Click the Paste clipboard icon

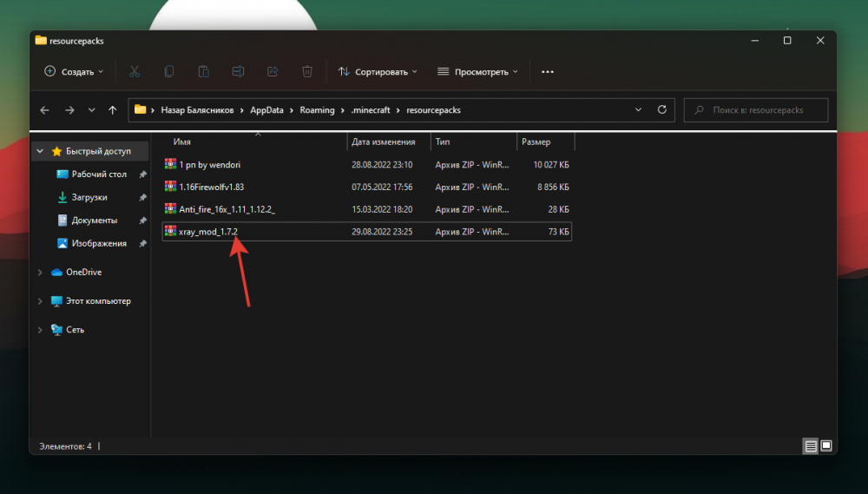[x=204, y=71]
